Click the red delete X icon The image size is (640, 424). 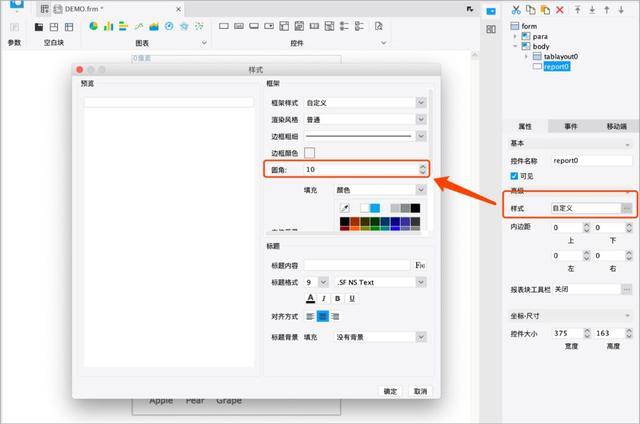pos(558,9)
